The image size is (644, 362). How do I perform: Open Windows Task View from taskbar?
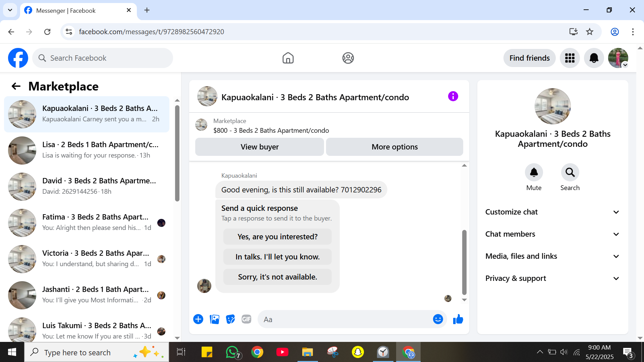pos(181,352)
